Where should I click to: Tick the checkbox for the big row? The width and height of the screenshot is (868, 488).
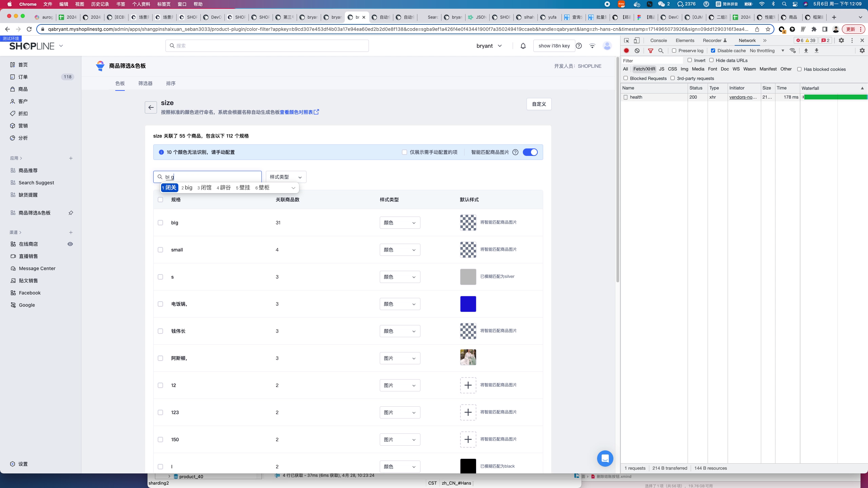160,223
